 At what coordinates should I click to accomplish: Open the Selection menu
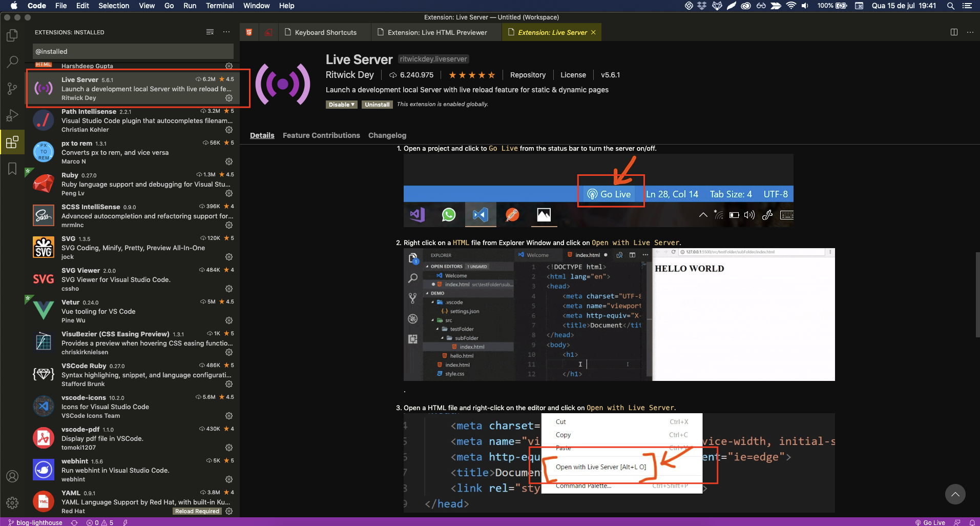tap(114, 6)
